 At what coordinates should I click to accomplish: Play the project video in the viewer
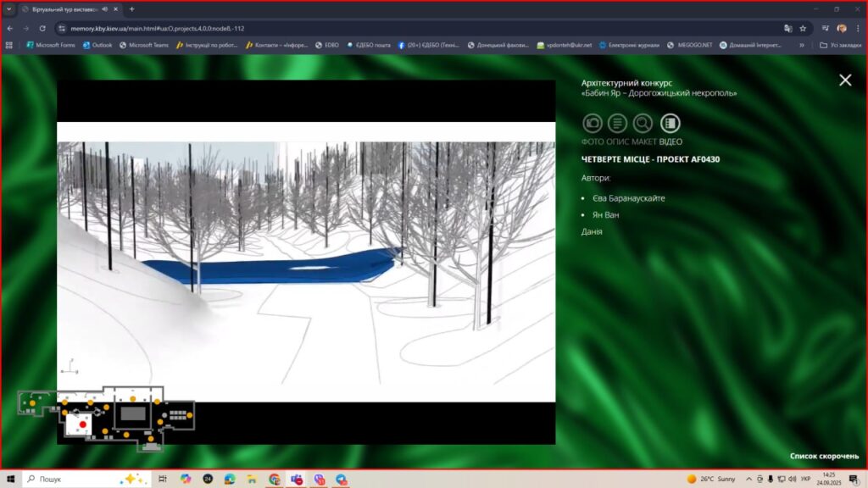306,262
